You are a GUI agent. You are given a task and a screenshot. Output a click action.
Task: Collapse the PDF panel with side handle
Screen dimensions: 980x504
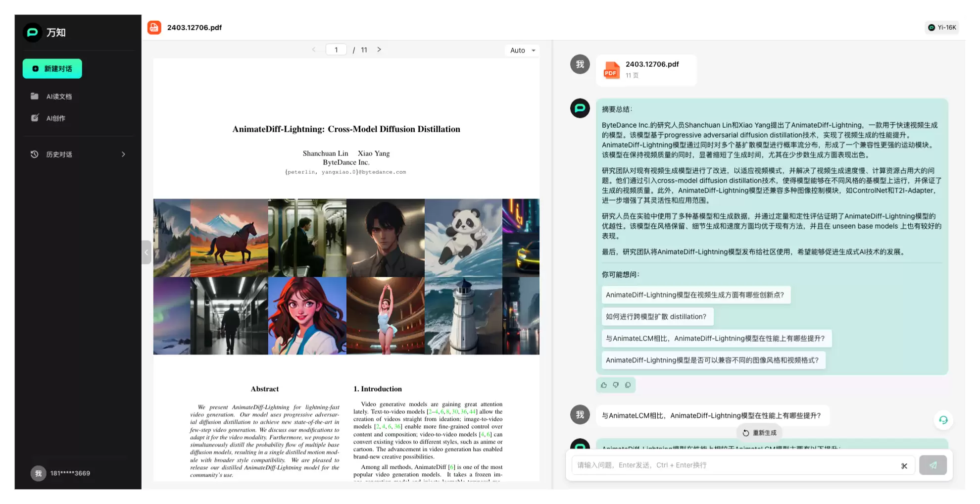[147, 252]
